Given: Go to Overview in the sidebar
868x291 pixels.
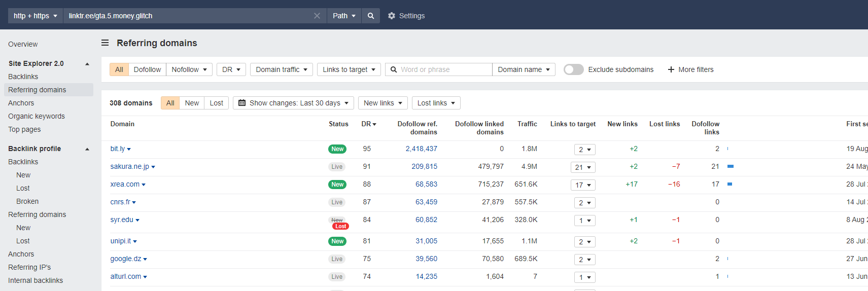Looking at the screenshot, I should click(23, 44).
